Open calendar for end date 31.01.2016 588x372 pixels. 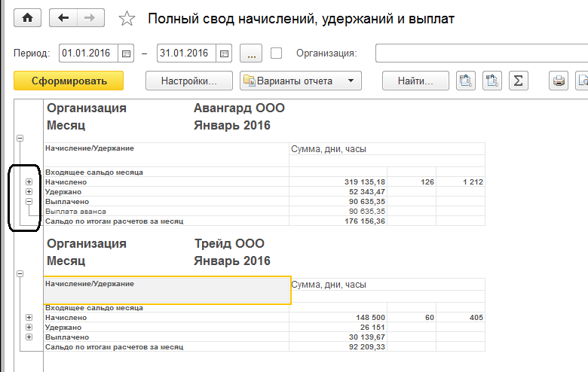pos(223,53)
